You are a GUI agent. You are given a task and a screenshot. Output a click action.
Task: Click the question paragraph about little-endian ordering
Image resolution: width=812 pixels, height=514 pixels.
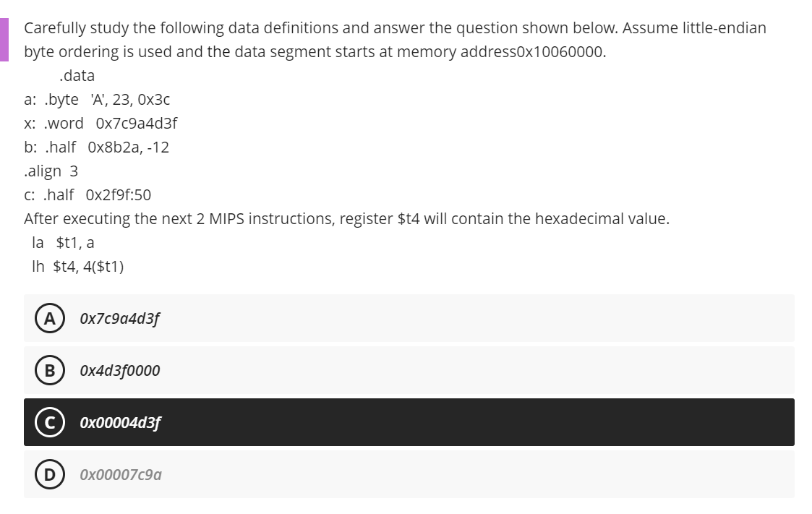pos(395,38)
